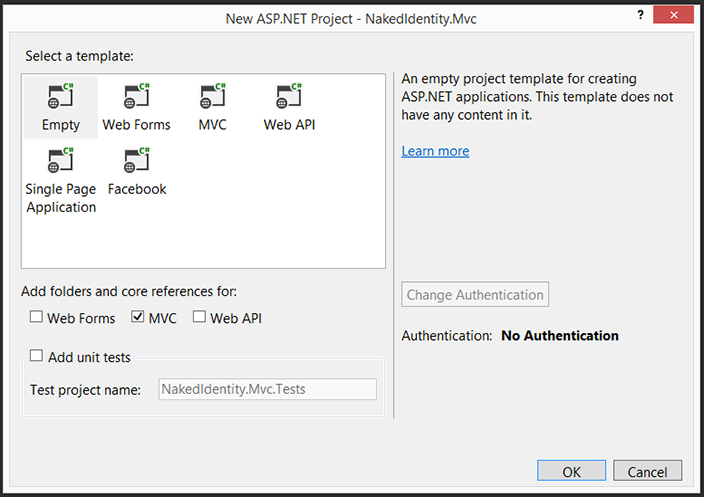704x497 pixels.
Task: Select the Web API template icon
Action: coord(289,98)
